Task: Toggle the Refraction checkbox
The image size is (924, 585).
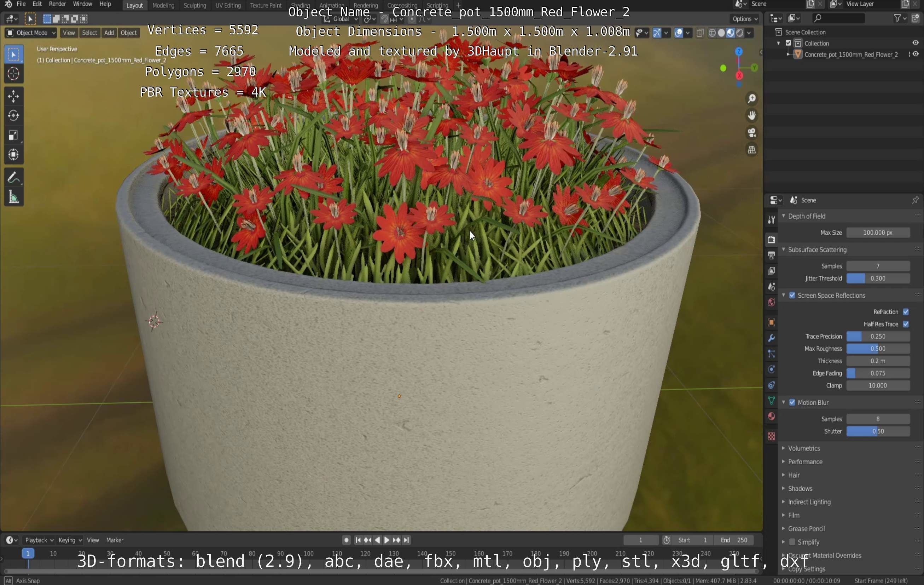Action: click(906, 311)
